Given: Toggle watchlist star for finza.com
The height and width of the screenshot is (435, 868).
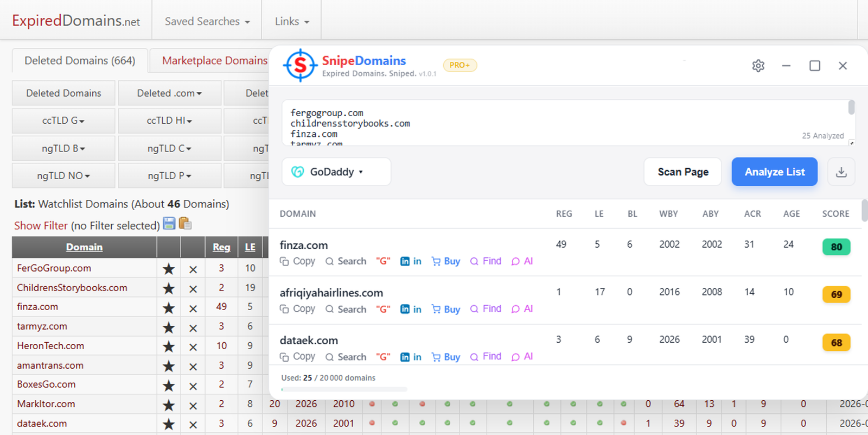Looking at the screenshot, I should (169, 308).
